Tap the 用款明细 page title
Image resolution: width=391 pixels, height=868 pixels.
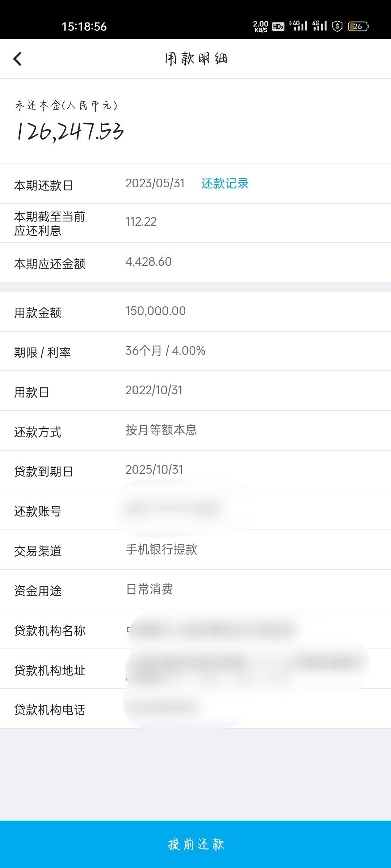coord(196,59)
